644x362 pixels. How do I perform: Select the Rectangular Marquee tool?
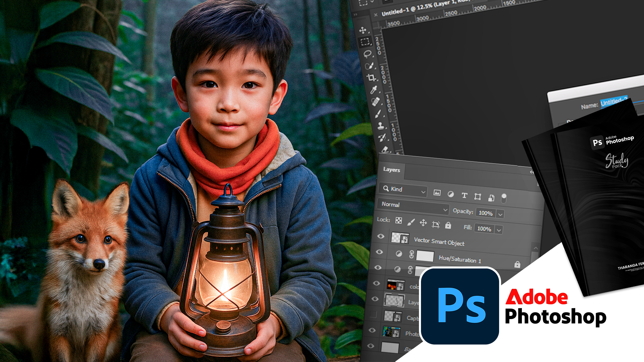click(x=365, y=42)
